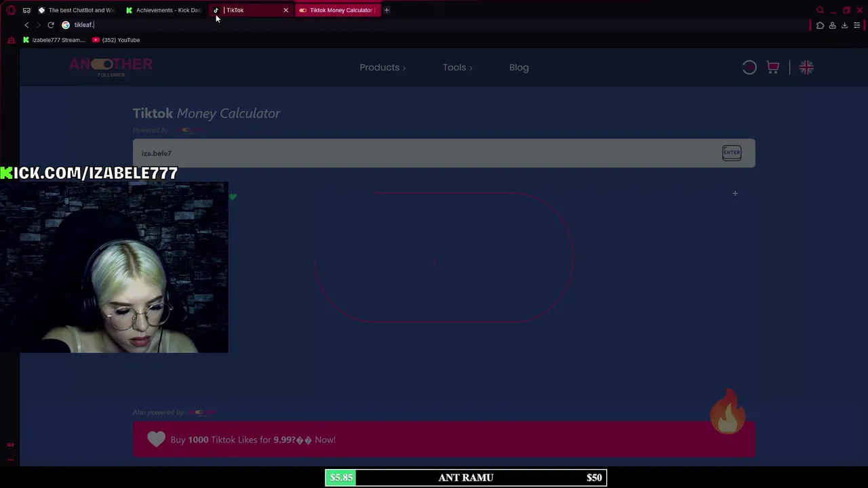
Task: Switch to 'The best ChatBot' tab
Action: tap(77, 10)
